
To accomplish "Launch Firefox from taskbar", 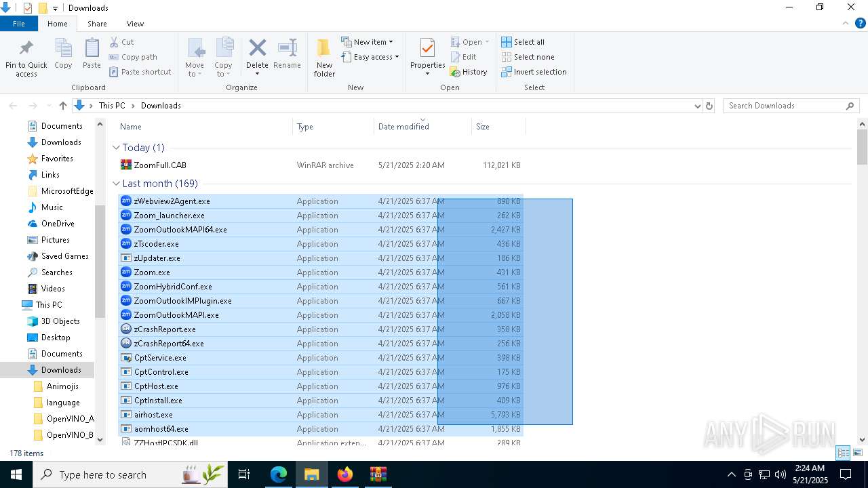I will tap(345, 474).
